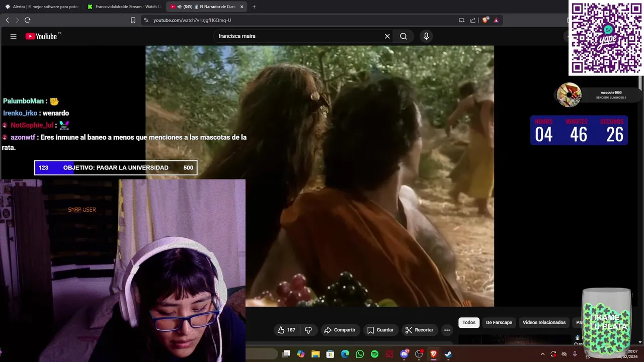644x362 pixels.
Task: Mute the audio-playing tab via speaker icon
Action: pyautogui.click(x=180, y=7)
